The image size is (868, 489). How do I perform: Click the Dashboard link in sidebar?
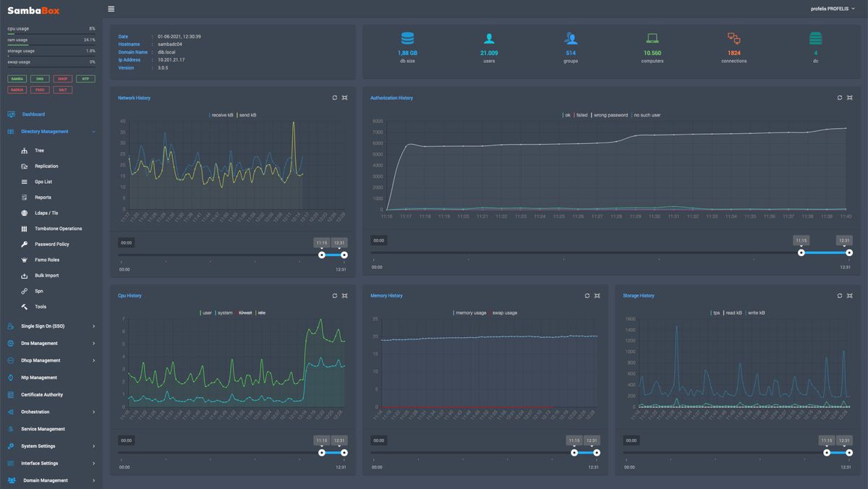[x=33, y=114]
